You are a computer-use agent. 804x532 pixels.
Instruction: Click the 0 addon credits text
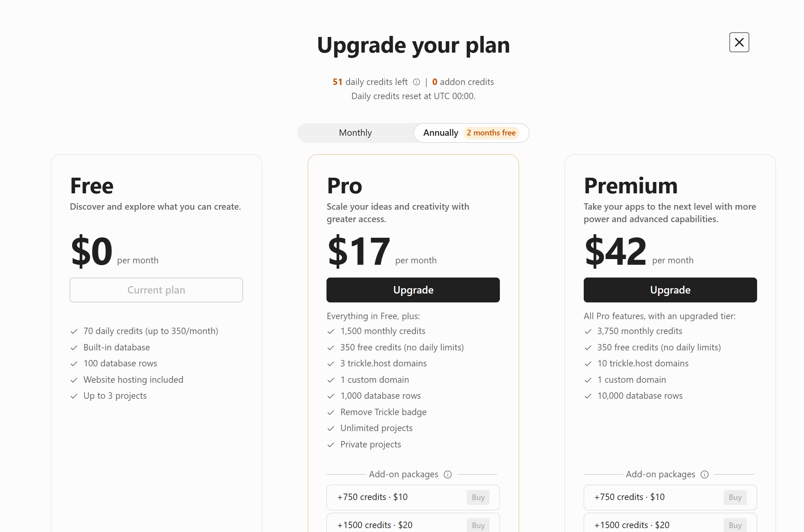point(463,82)
